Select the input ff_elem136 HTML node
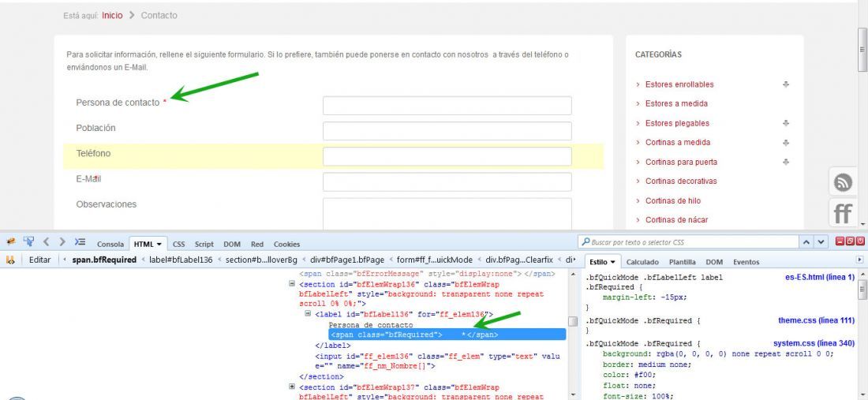The width and height of the screenshot is (868, 400). 437,361
